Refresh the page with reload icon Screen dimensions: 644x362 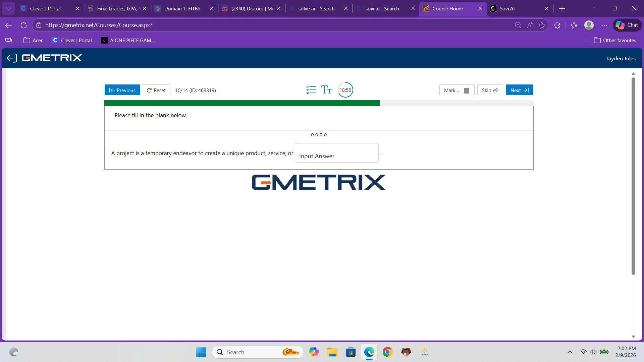coord(23,25)
